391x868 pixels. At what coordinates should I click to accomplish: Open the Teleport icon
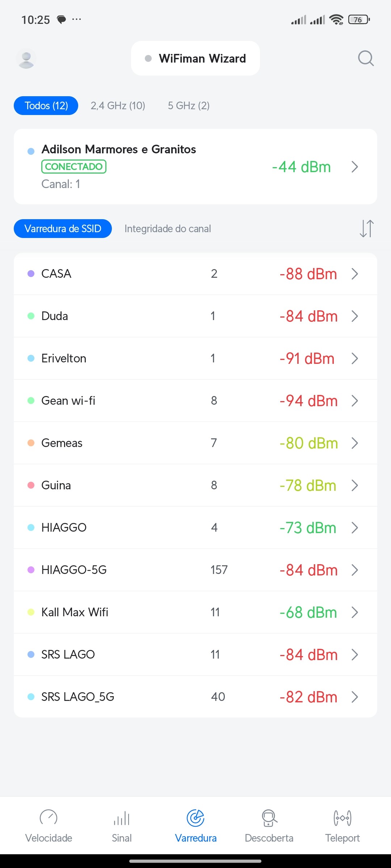coord(342,818)
